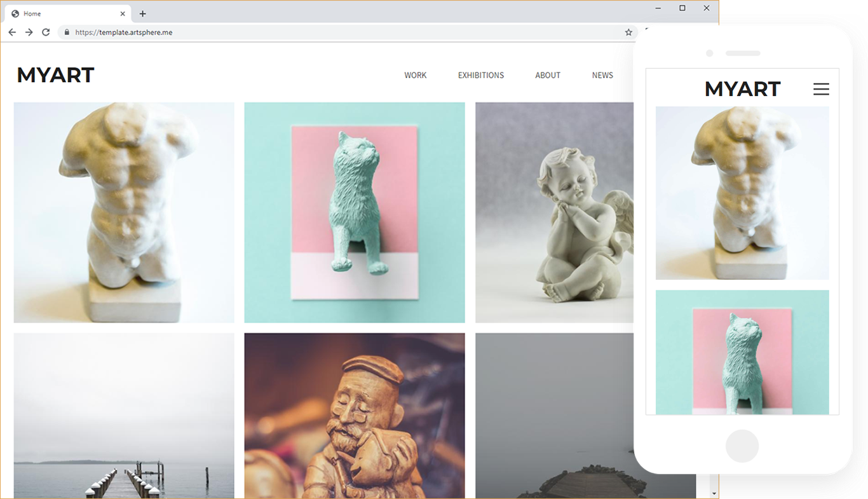Go forward with the browser forward arrow
Viewport: 868px width, 499px height.
tap(29, 32)
